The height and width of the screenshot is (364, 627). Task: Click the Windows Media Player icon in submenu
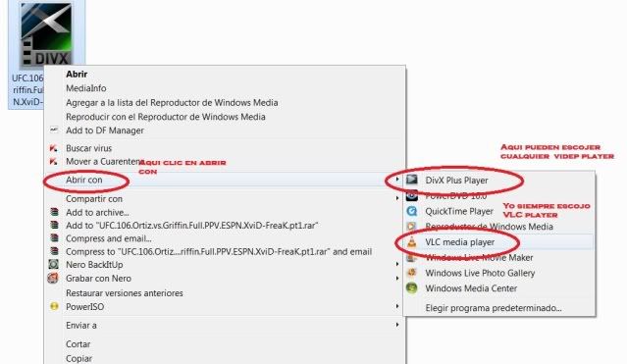point(412,227)
